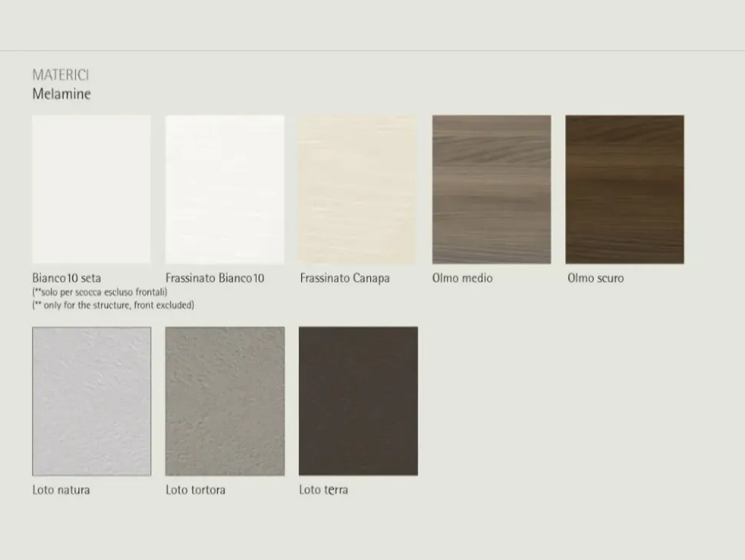Image resolution: width=745 pixels, height=560 pixels.
Task: Select the Bianco 10 seta swatch
Action: pos(91,190)
